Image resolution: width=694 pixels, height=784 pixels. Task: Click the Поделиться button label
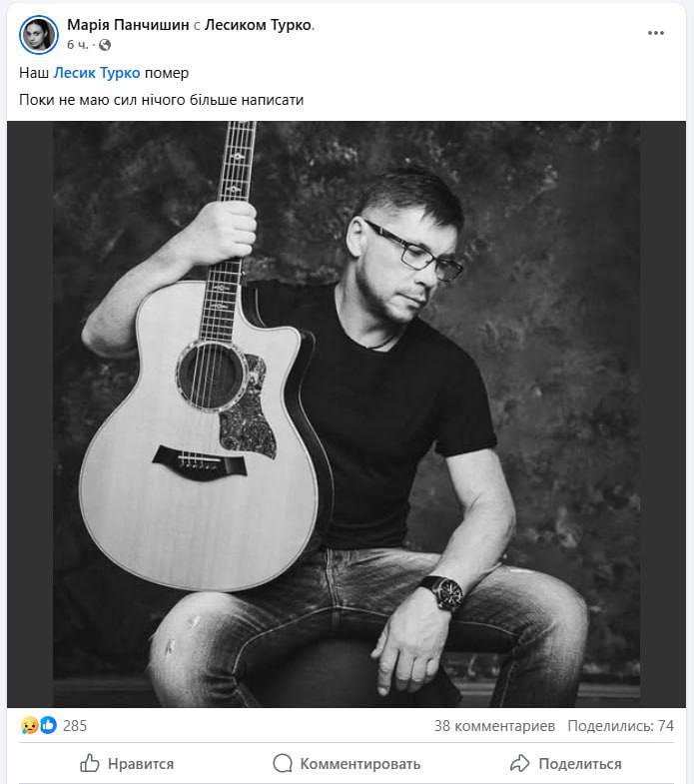(580, 763)
